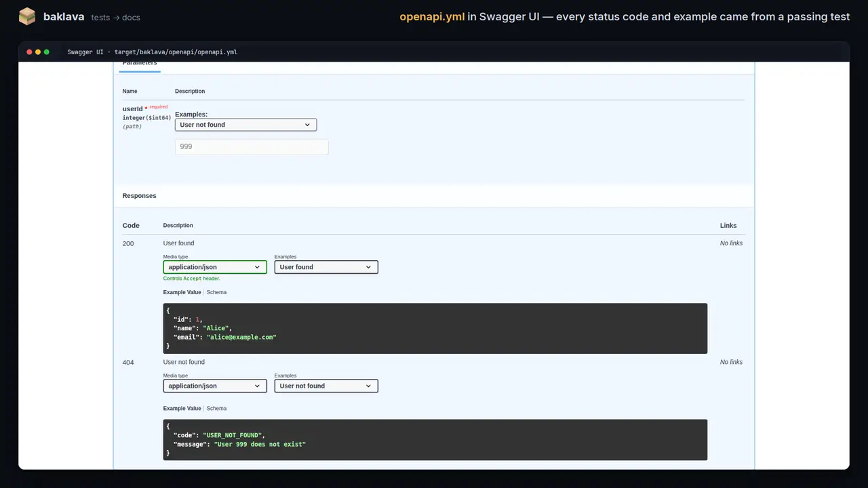Switch to Schema tab under 404 response
This screenshot has height=488, width=868.
[x=216, y=408]
